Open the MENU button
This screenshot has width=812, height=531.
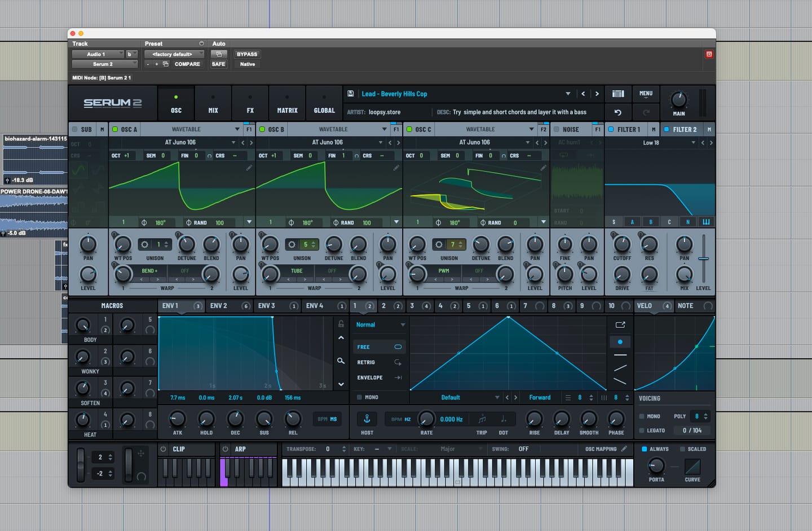646,94
